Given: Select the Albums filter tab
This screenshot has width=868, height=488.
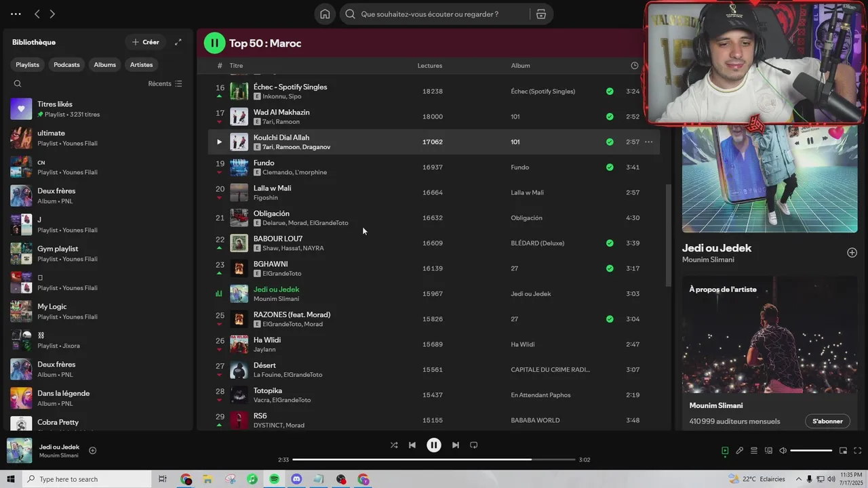Looking at the screenshot, I should click(104, 64).
